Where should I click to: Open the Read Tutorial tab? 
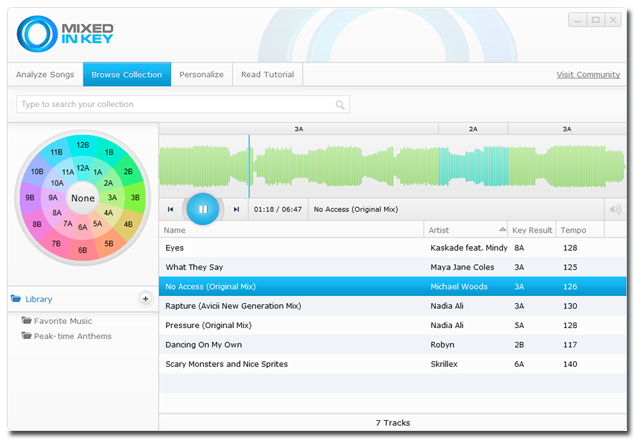(x=267, y=74)
